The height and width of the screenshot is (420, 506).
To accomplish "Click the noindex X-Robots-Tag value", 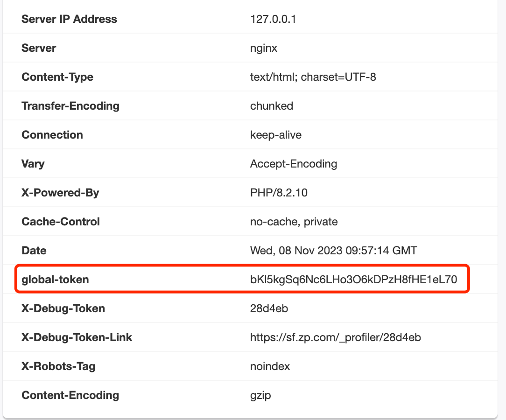I will (270, 366).
